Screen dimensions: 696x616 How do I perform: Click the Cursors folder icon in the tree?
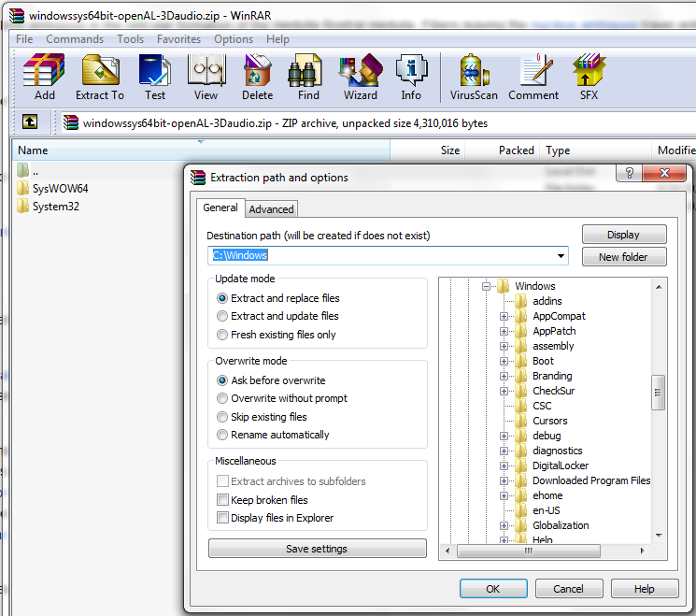tap(521, 421)
